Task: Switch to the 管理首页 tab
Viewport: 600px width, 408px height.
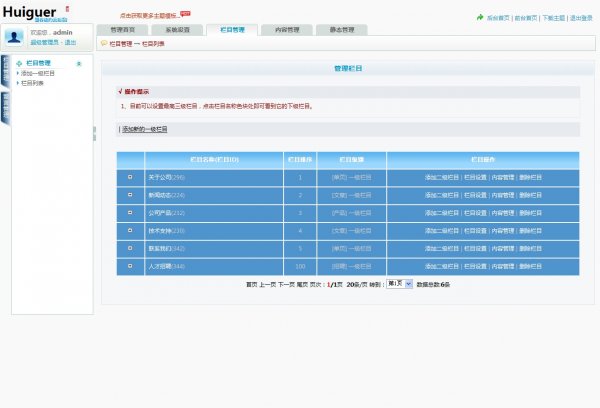Action: coord(122,30)
